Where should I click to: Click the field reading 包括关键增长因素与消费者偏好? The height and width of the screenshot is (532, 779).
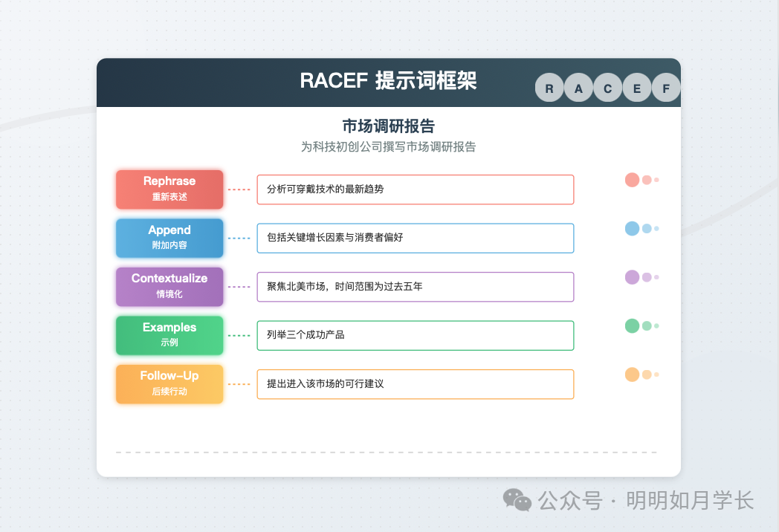pos(416,238)
